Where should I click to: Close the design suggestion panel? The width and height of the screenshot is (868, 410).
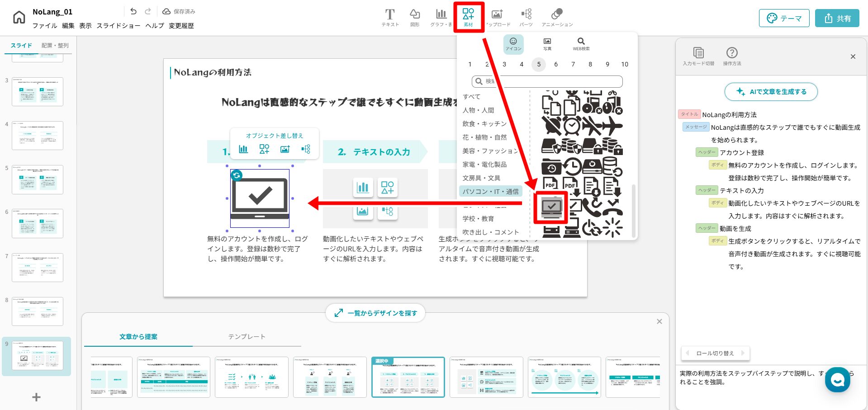click(x=659, y=321)
